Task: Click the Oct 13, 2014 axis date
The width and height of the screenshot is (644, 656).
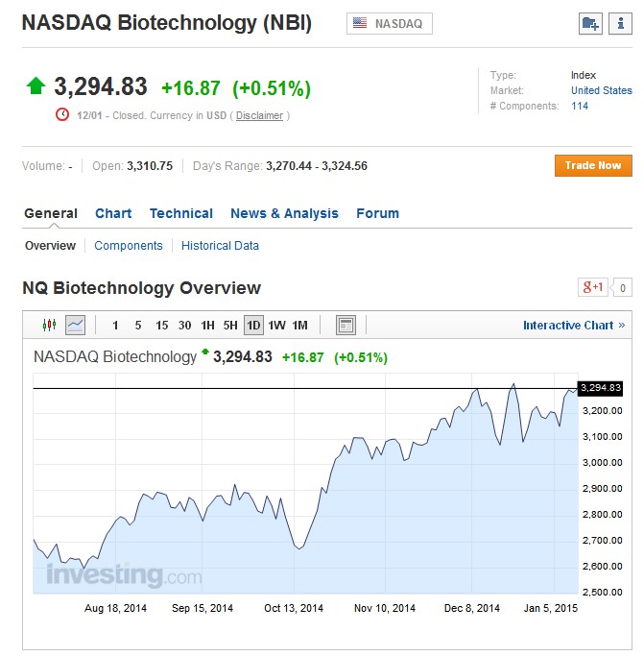Action: pyautogui.click(x=294, y=608)
